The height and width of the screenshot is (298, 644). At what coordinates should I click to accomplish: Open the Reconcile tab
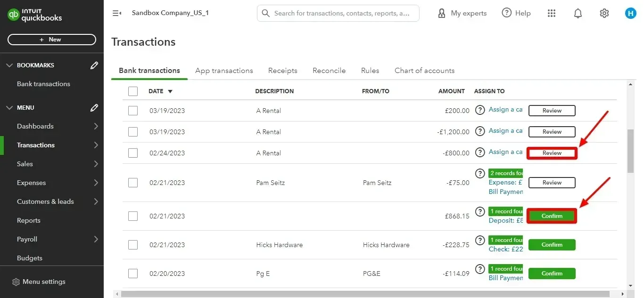pos(329,71)
